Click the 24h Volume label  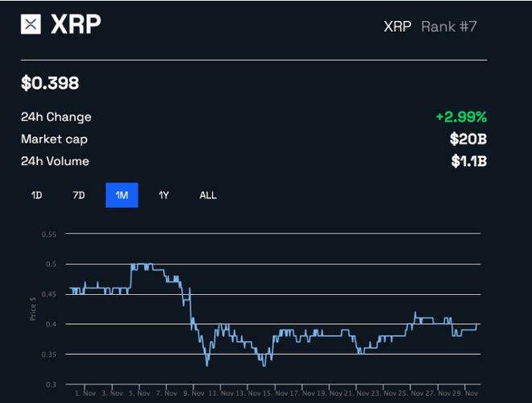point(55,161)
